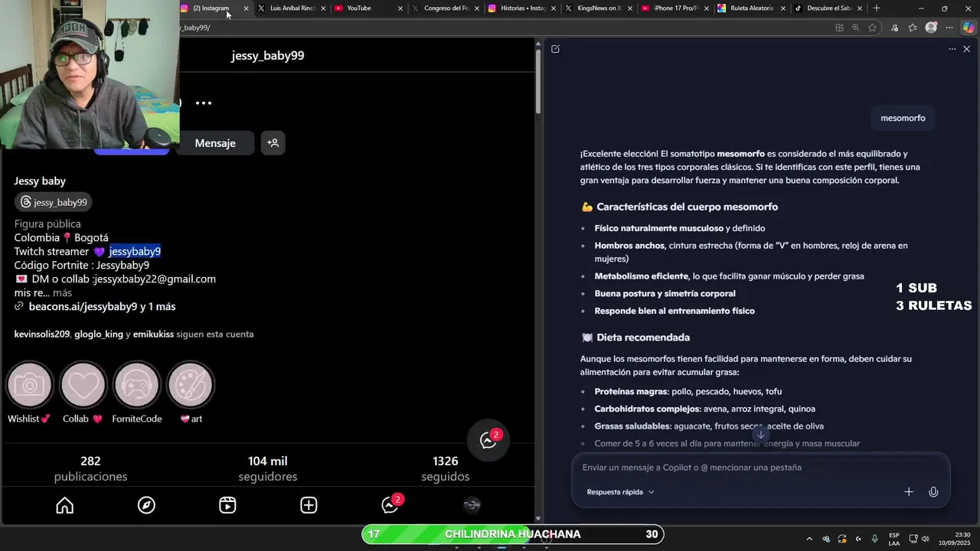Click add similar accounts person icon
The width and height of the screenshot is (980, 551).
[x=273, y=143]
